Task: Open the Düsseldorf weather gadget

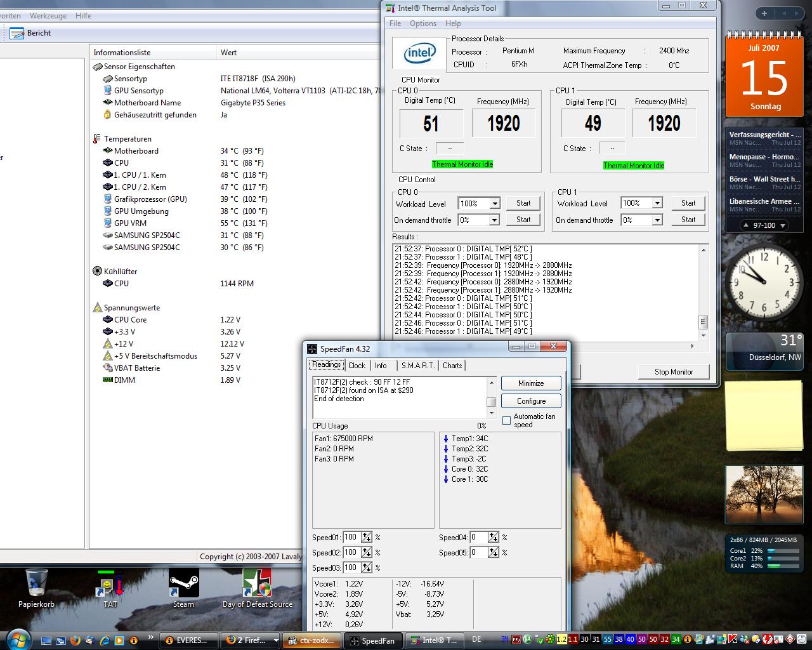Action: 764,351
